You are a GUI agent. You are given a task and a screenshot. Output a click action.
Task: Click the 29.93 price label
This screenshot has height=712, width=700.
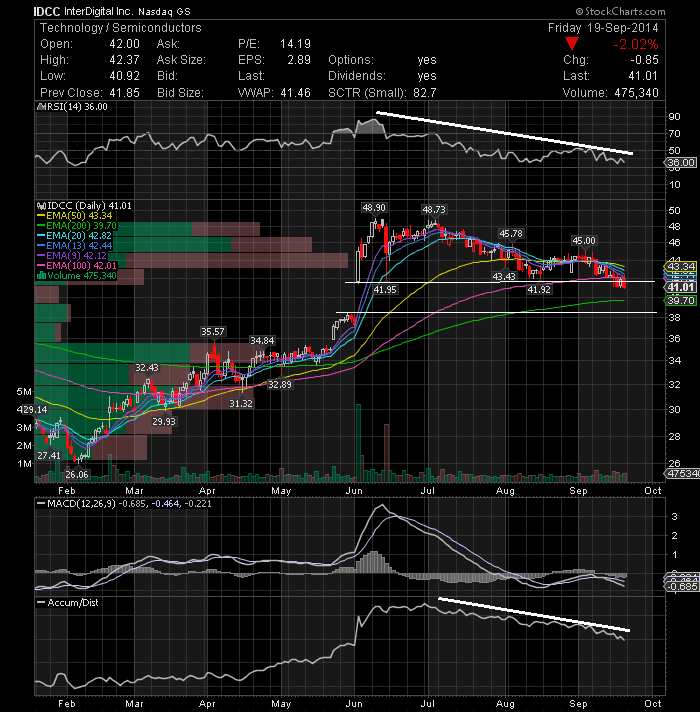(164, 422)
